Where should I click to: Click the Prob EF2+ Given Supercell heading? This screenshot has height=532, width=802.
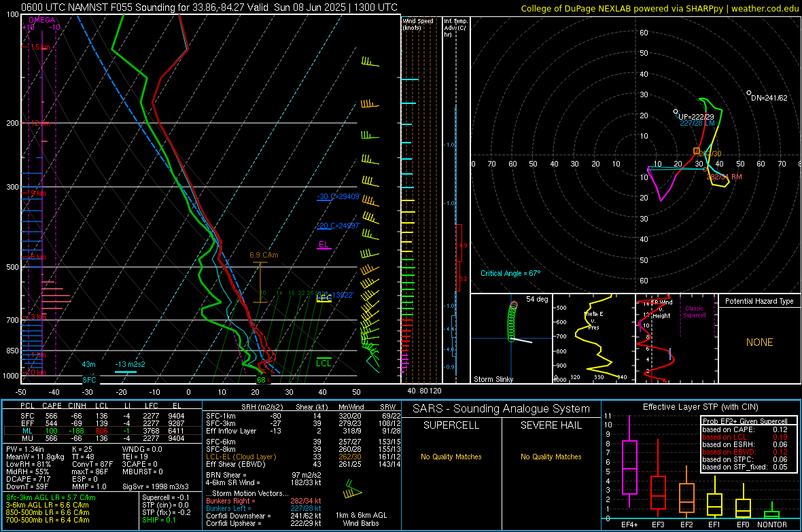point(745,421)
